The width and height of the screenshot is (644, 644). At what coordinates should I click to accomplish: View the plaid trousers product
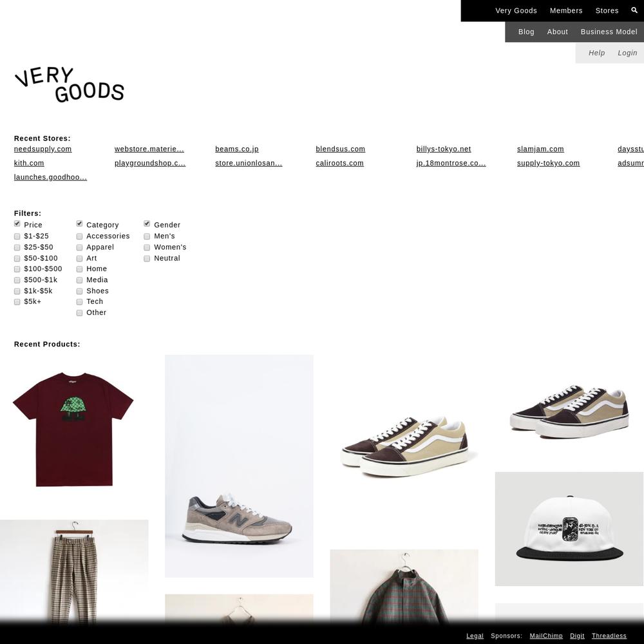tap(74, 572)
